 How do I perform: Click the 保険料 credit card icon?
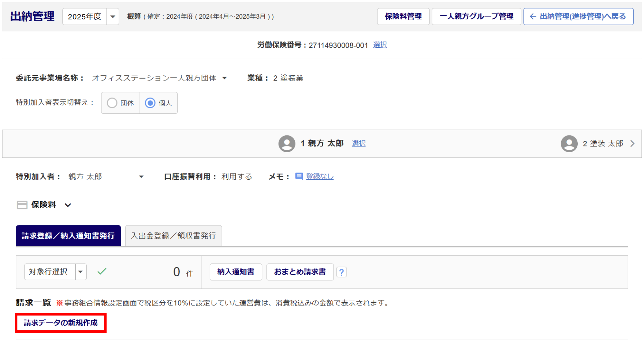22,205
